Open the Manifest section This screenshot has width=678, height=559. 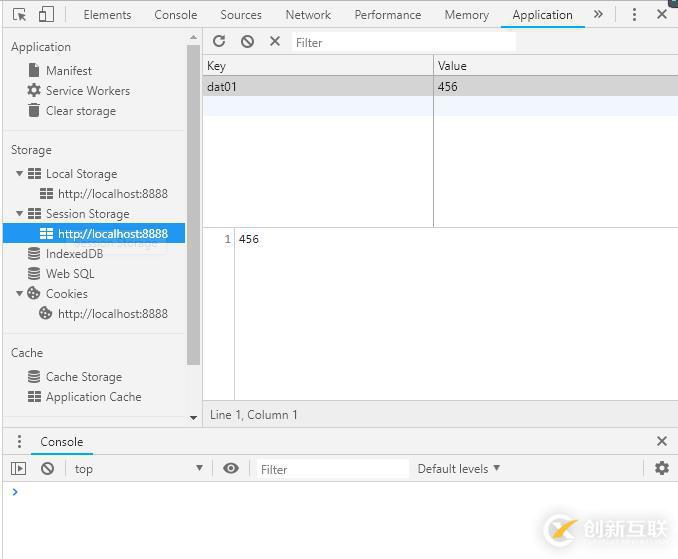[x=69, y=70]
